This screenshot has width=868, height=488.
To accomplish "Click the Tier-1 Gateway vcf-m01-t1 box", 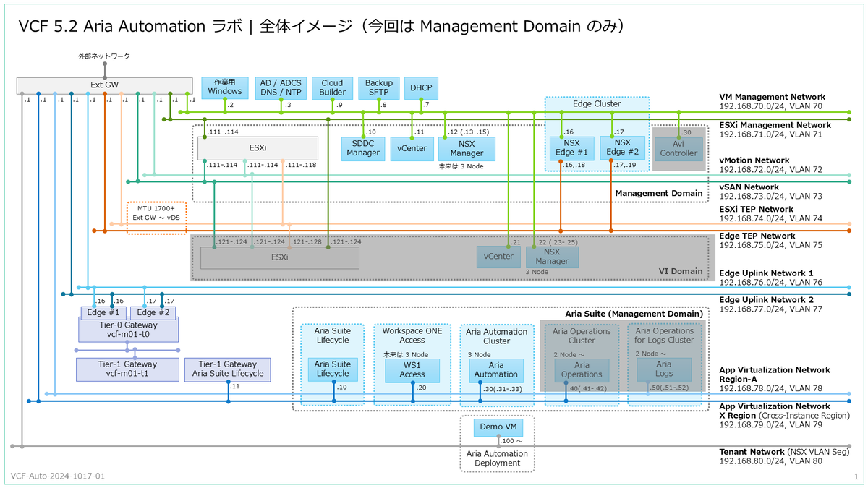I will click(x=128, y=369).
